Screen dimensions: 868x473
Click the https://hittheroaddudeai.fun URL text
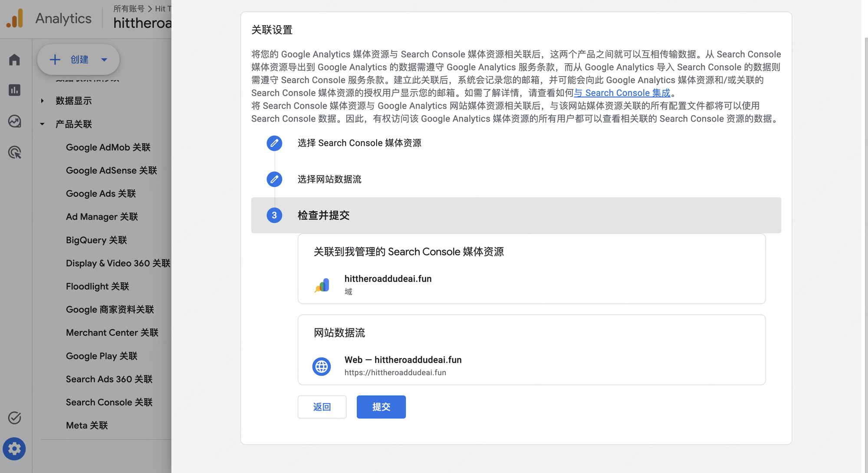click(x=395, y=372)
